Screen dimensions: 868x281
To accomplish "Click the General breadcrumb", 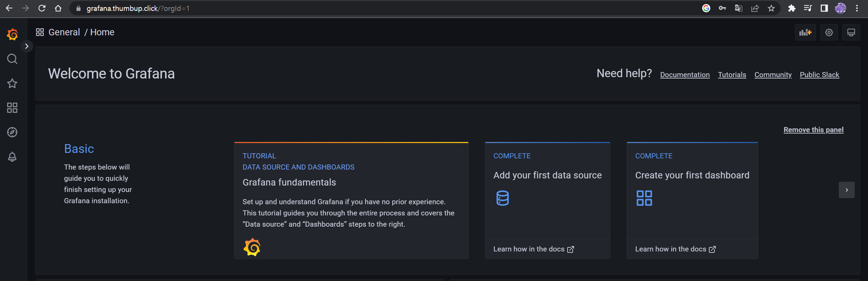I will (64, 32).
